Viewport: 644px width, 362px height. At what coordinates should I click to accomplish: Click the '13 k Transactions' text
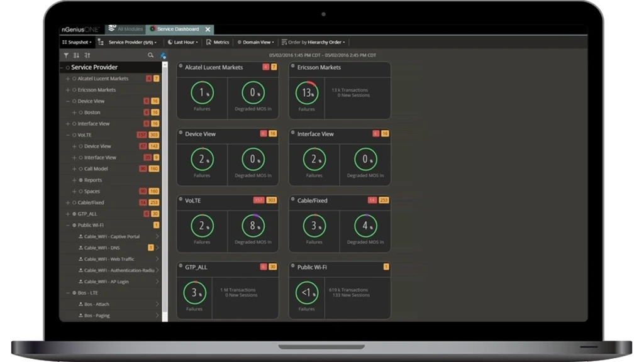coord(350,90)
